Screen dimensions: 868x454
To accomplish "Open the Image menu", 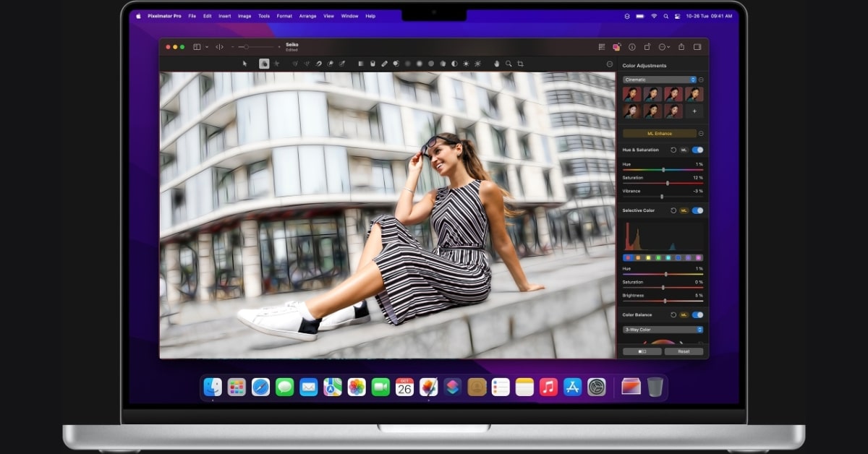I will 244,16.
